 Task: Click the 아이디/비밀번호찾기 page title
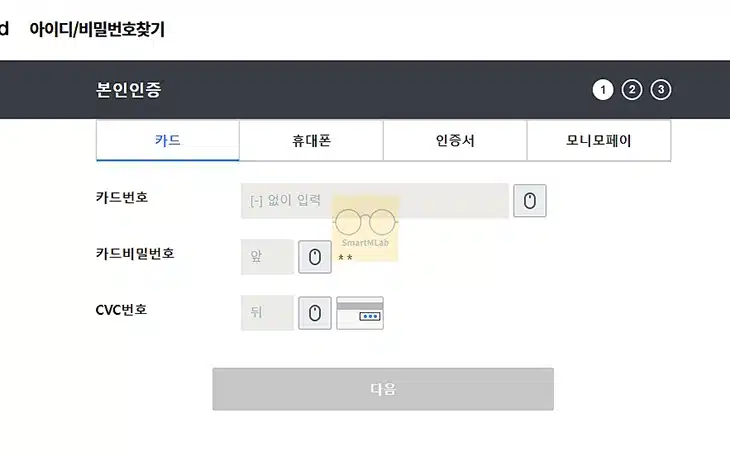coord(97,29)
